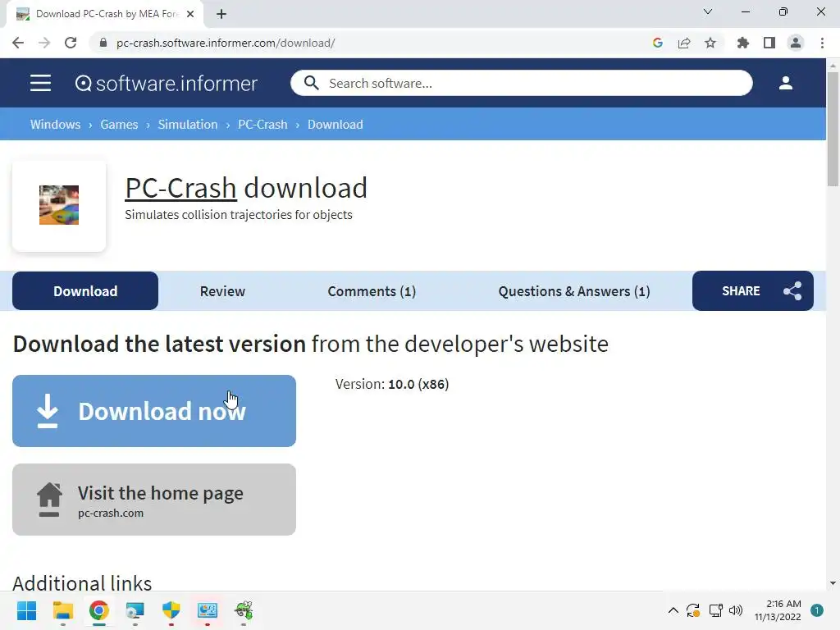Bookmark this page with star icon
This screenshot has height=630, width=840.
[x=710, y=43]
